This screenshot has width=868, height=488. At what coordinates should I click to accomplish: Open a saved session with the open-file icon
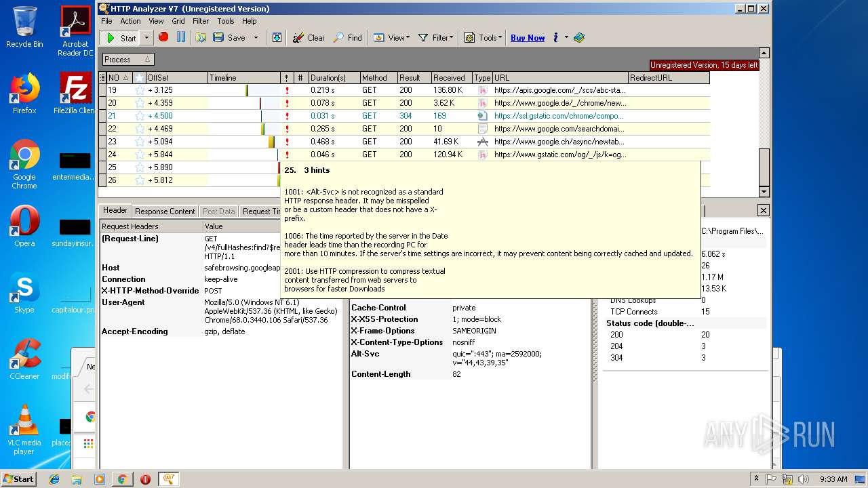coord(201,37)
